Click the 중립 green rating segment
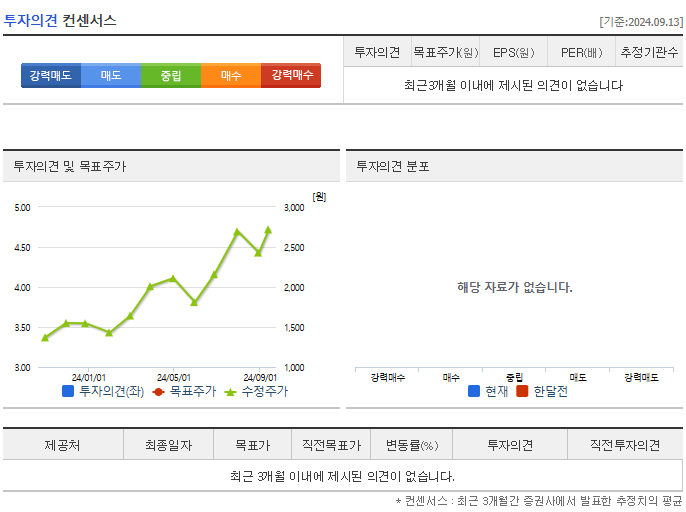The height and width of the screenshot is (512, 686). click(x=171, y=75)
